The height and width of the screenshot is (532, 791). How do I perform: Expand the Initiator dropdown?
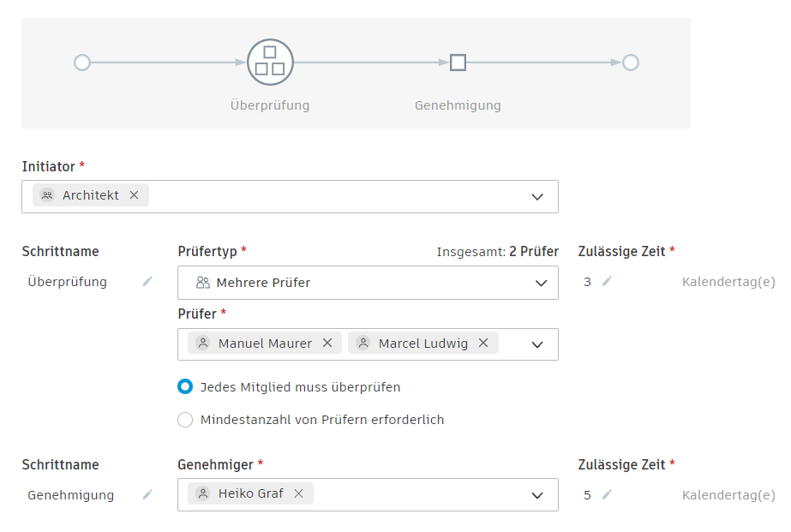tap(537, 196)
